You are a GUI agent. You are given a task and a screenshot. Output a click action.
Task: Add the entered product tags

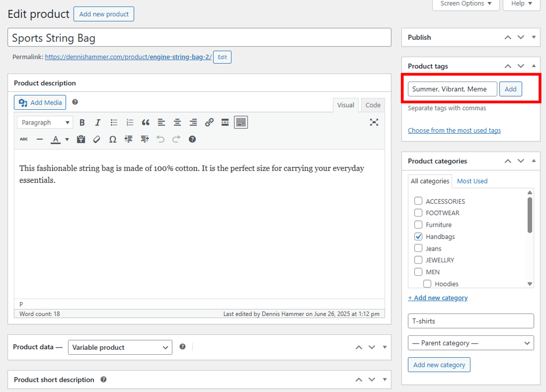[x=510, y=89]
